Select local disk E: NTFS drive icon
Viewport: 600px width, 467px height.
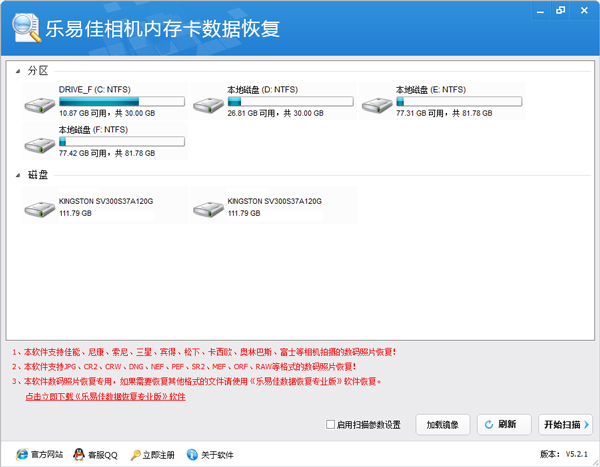pos(377,103)
